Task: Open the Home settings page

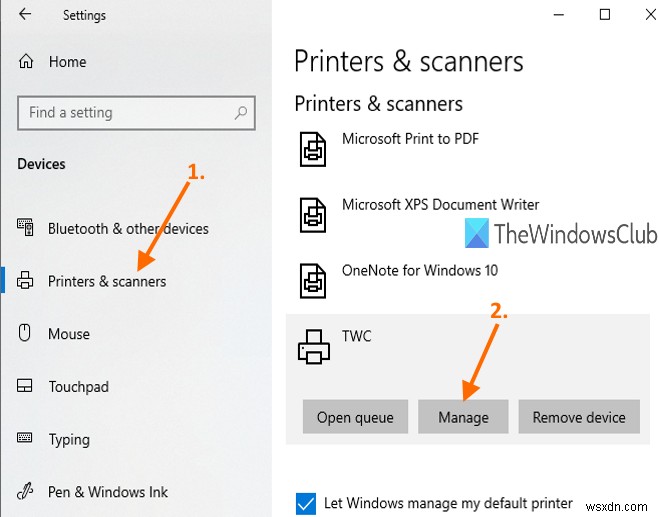Action: [67, 62]
